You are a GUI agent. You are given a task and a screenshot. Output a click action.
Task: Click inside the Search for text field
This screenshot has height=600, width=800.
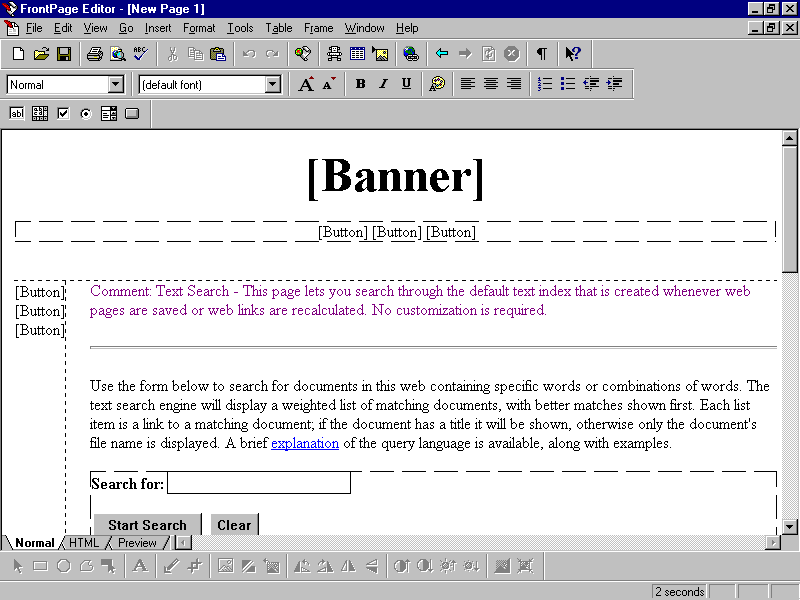pyautogui.click(x=258, y=482)
